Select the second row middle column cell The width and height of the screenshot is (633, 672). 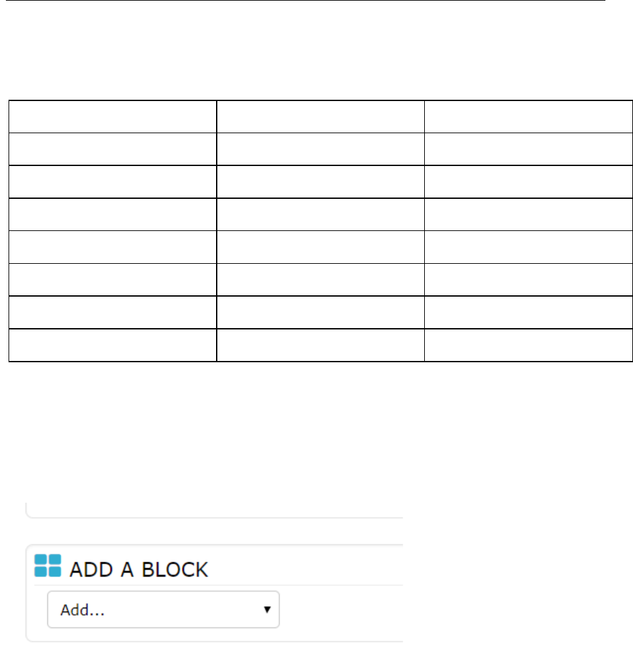[320, 149]
